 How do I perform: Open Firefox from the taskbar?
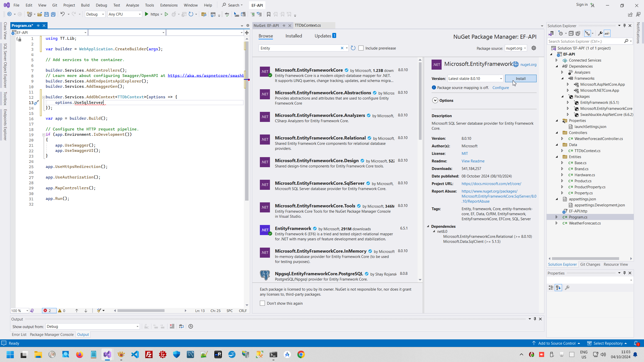(x=79, y=354)
